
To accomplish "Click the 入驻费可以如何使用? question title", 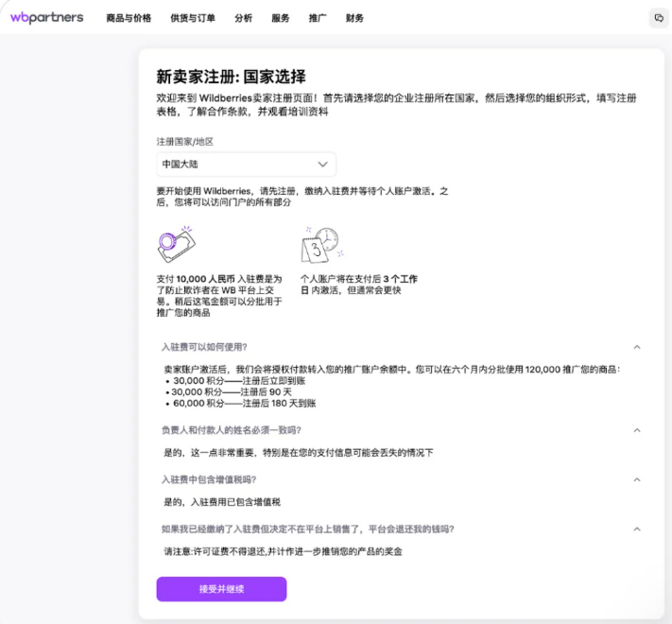I will [204, 347].
